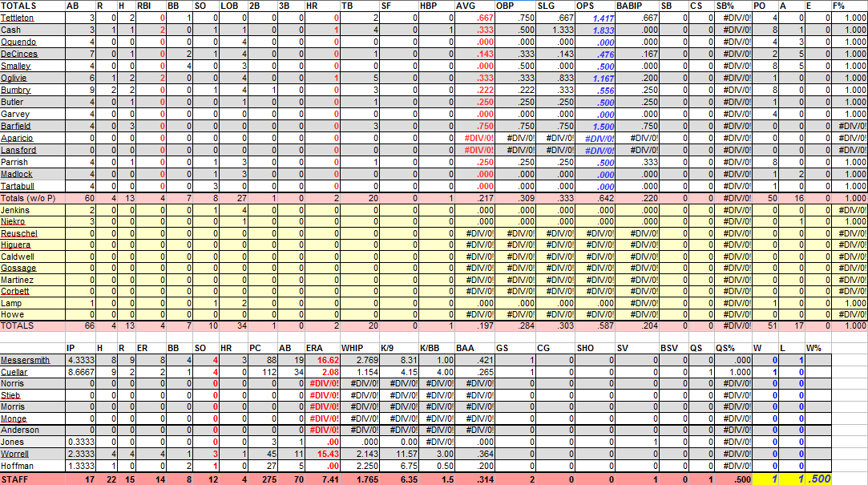Select Cash's OPS value 1.833
The width and height of the screenshot is (868, 485).
595,30
